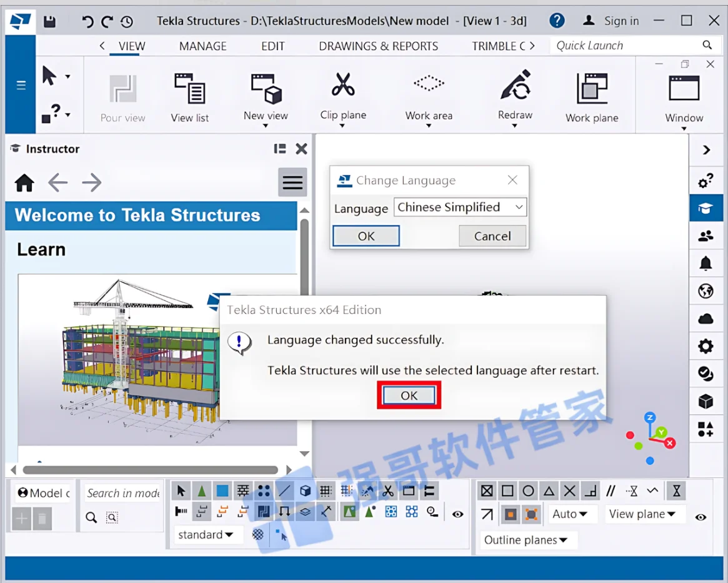The width and height of the screenshot is (728, 583).
Task: Click the Instructor home icon
Action: pos(24,182)
